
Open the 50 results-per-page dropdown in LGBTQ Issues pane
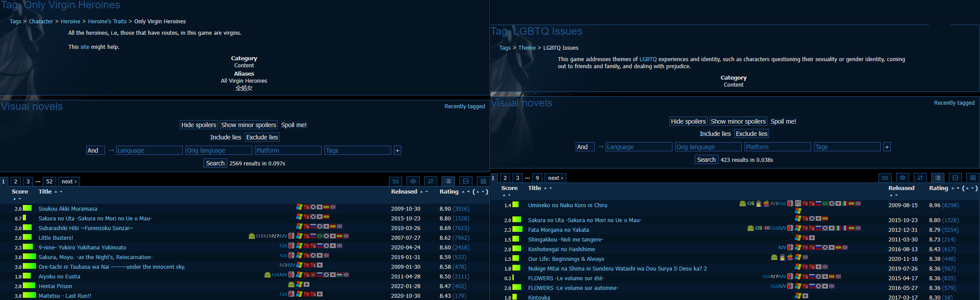(x=885, y=178)
